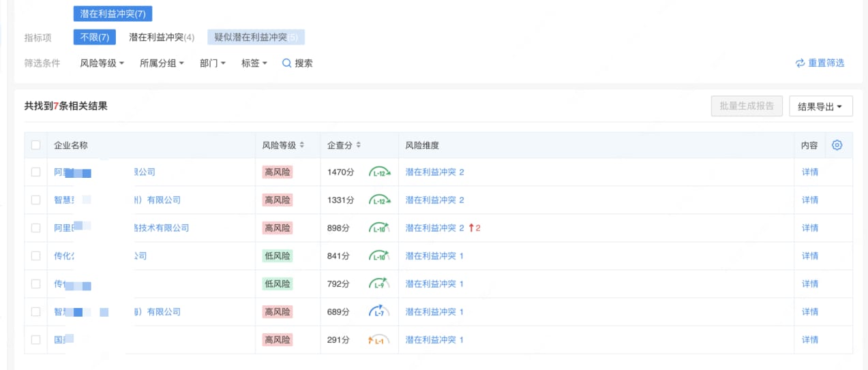Click 潜在利益冲突 1 in the 841分 row
The image size is (868, 370).
click(x=434, y=256)
